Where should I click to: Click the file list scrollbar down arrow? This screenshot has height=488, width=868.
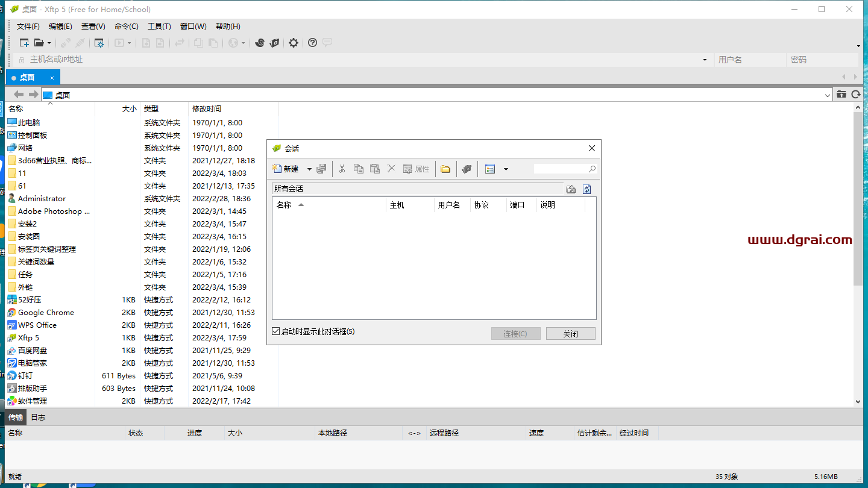[x=858, y=401]
